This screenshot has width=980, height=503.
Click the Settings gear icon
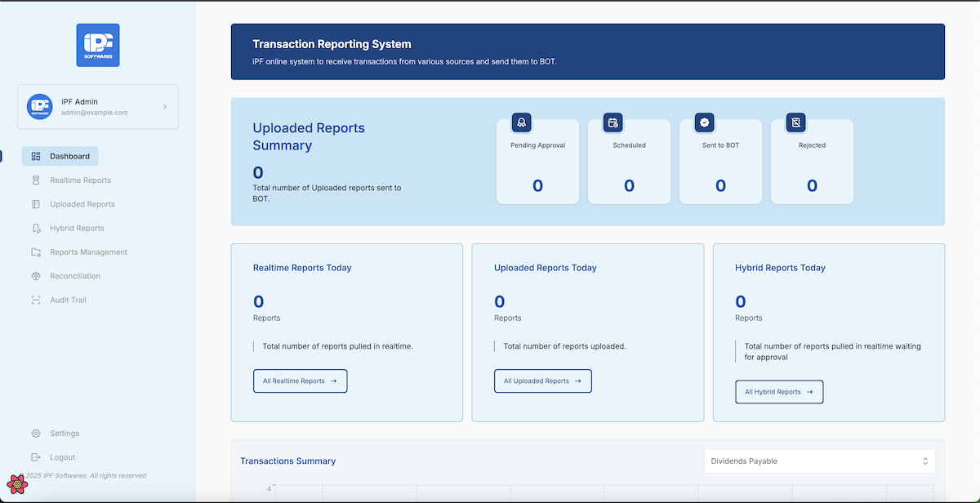[x=36, y=434]
